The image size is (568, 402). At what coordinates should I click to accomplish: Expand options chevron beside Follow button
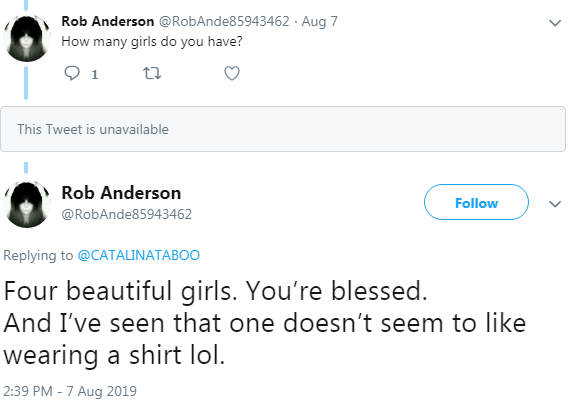point(555,204)
